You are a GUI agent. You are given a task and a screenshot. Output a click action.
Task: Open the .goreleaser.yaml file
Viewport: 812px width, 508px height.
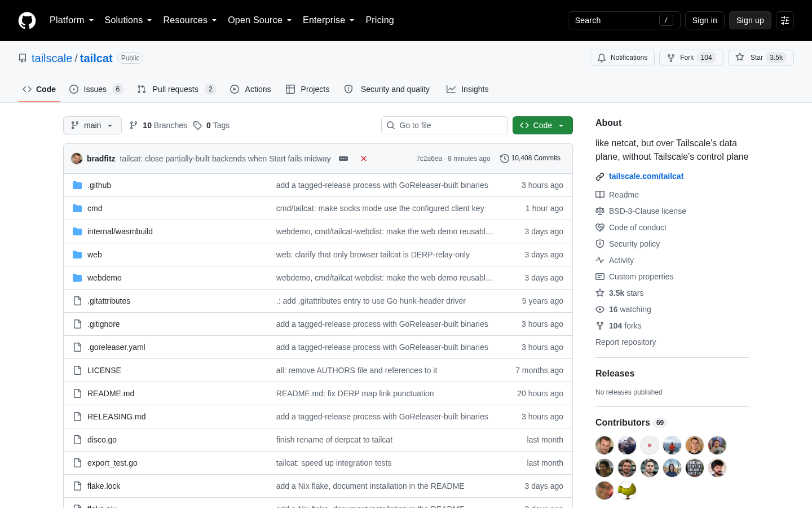click(x=116, y=347)
